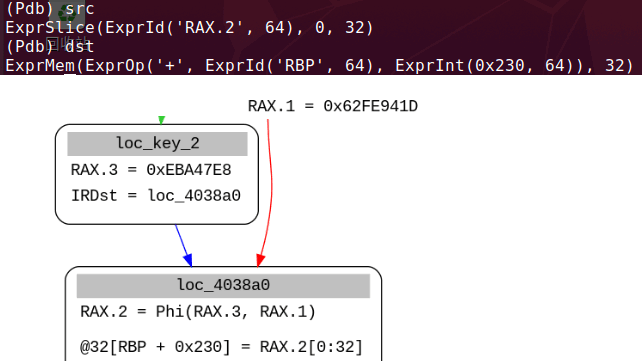Select the '(Pdb) src' terminal line

tap(50, 8)
